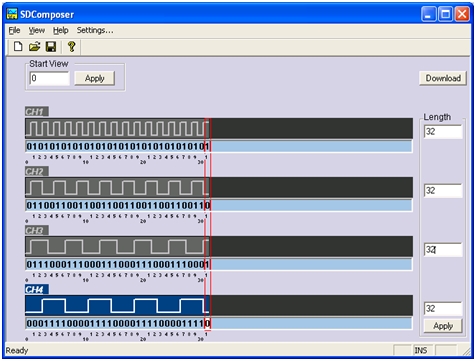Click the Save floppy disk icon
This screenshot has width=476, height=361.
click(51, 47)
